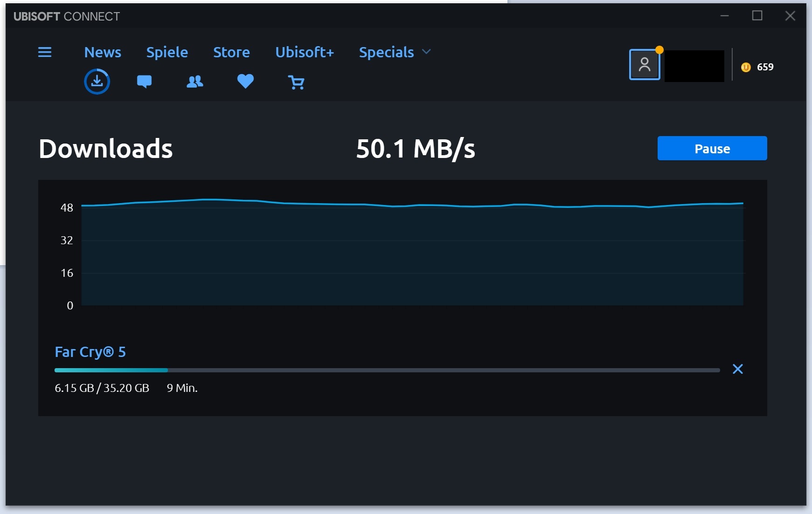Open the Downloads icon in navigation
The height and width of the screenshot is (514, 812).
(x=97, y=82)
